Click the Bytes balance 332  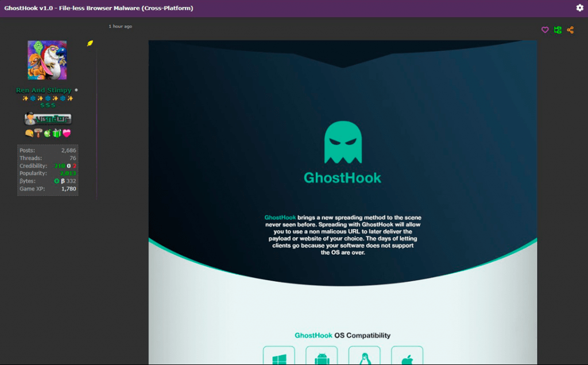[x=71, y=181]
